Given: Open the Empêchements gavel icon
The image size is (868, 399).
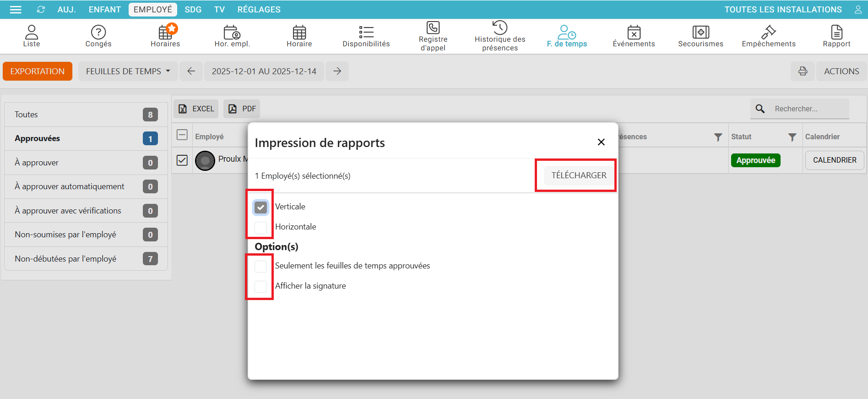Looking at the screenshot, I should click(x=768, y=32).
